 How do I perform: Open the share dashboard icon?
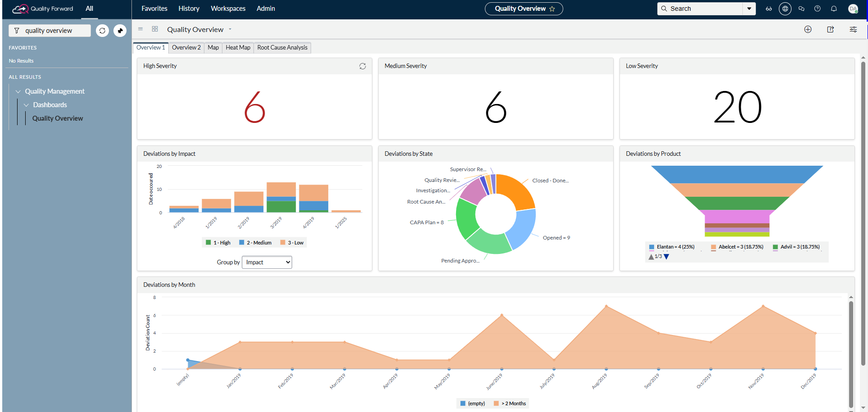click(831, 29)
